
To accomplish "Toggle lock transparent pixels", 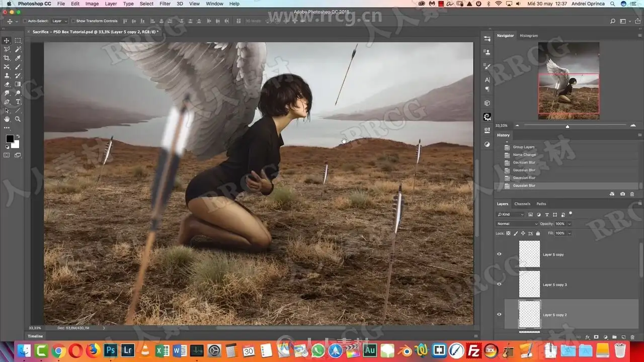I will coord(508,233).
